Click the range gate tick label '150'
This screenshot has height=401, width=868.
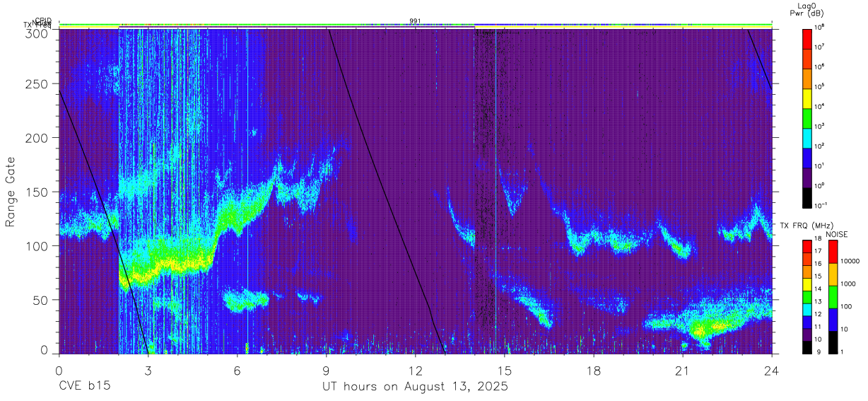pos(37,192)
